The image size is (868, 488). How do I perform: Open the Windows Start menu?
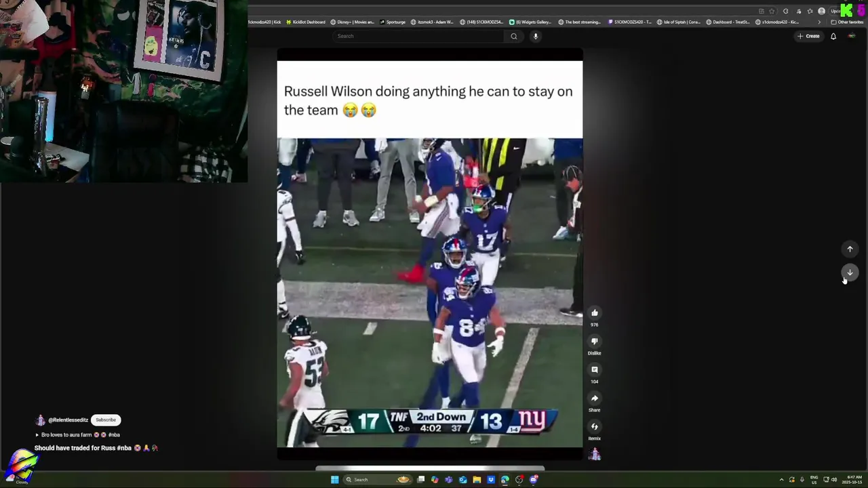coord(334,479)
